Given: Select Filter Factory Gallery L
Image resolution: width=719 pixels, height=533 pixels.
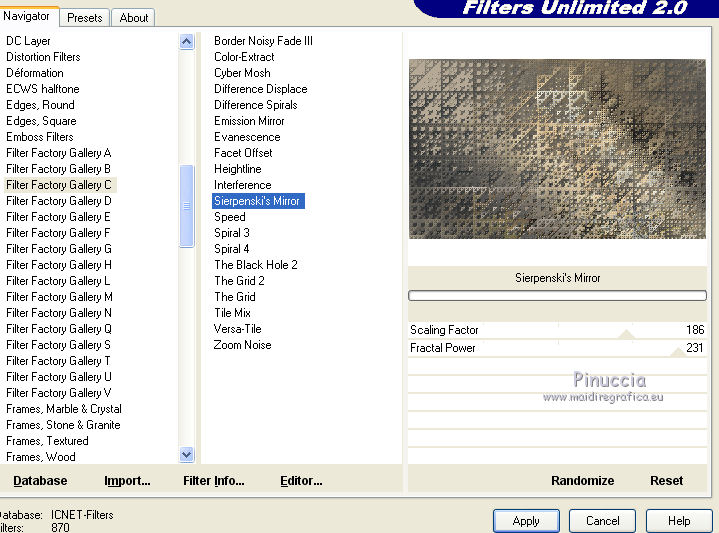Looking at the screenshot, I should point(58,281).
